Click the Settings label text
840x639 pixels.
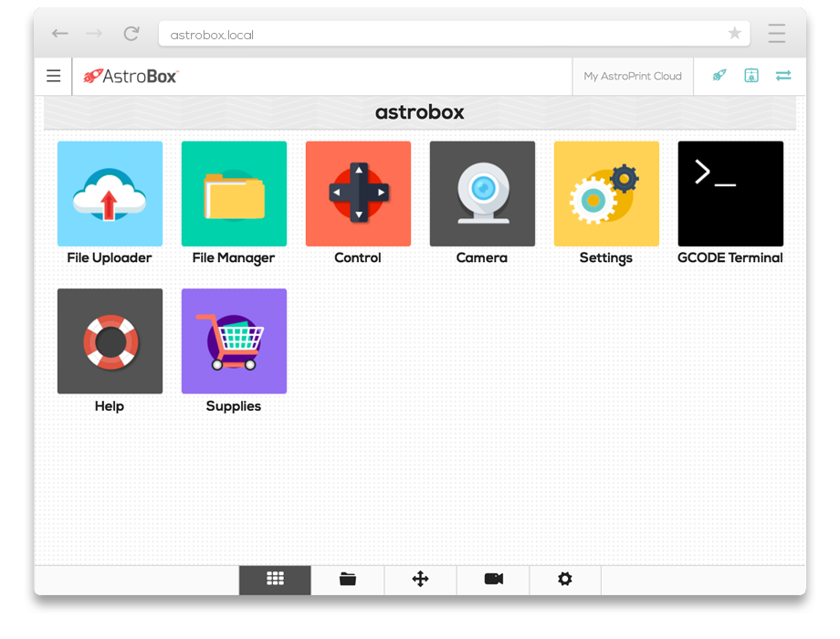point(606,258)
